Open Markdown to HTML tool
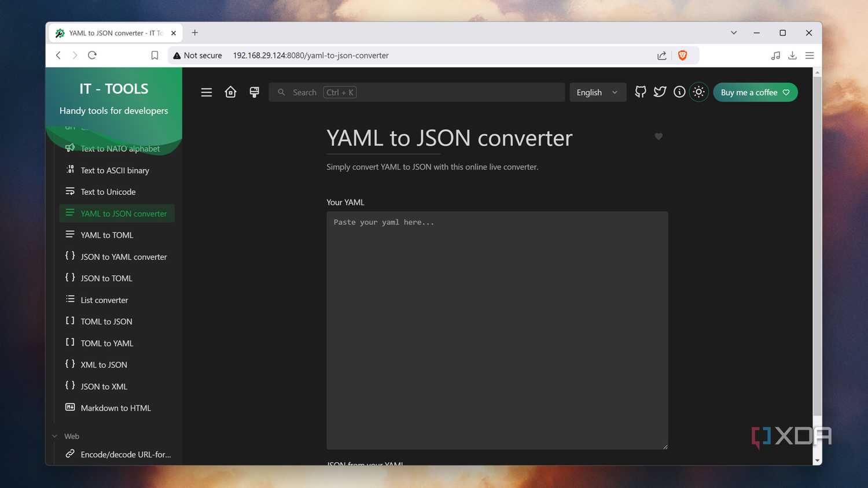The height and width of the screenshot is (488, 868). pos(117,408)
